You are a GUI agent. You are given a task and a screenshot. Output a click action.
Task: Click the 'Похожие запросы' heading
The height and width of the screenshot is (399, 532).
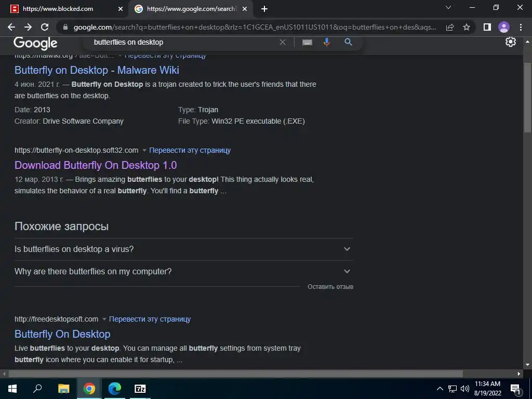click(x=61, y=227)
